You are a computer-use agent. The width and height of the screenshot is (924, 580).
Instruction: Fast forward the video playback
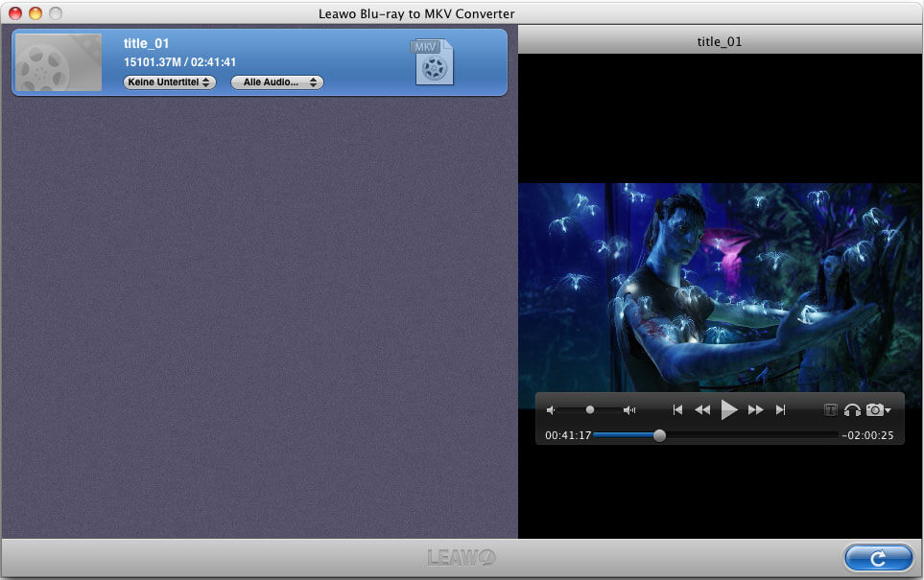[755, 409]
